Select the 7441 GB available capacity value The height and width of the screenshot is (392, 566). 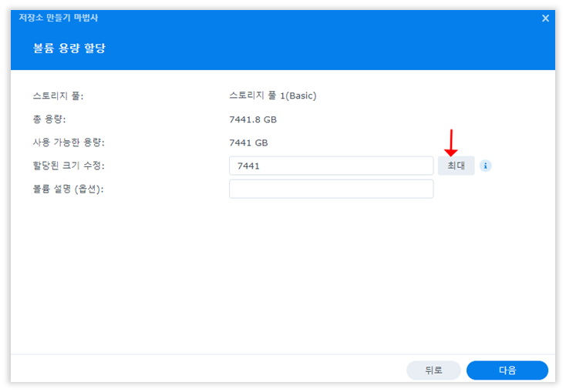coord(249,142)
